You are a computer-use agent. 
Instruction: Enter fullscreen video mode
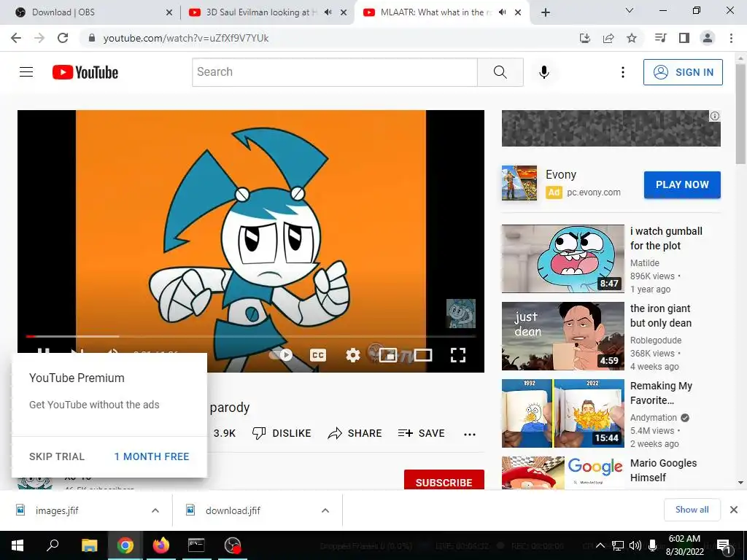point(458,355)
